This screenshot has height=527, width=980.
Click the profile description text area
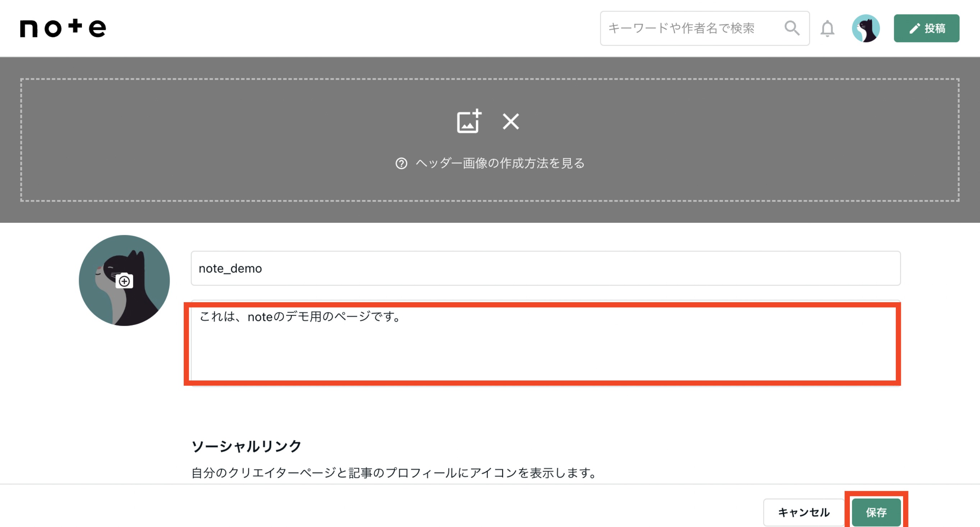click(x=546, y=343)
